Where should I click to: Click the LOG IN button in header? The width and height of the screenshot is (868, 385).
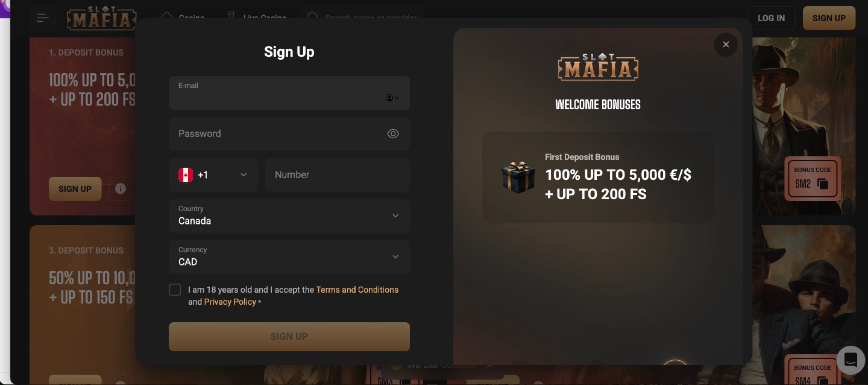(772, 18)
